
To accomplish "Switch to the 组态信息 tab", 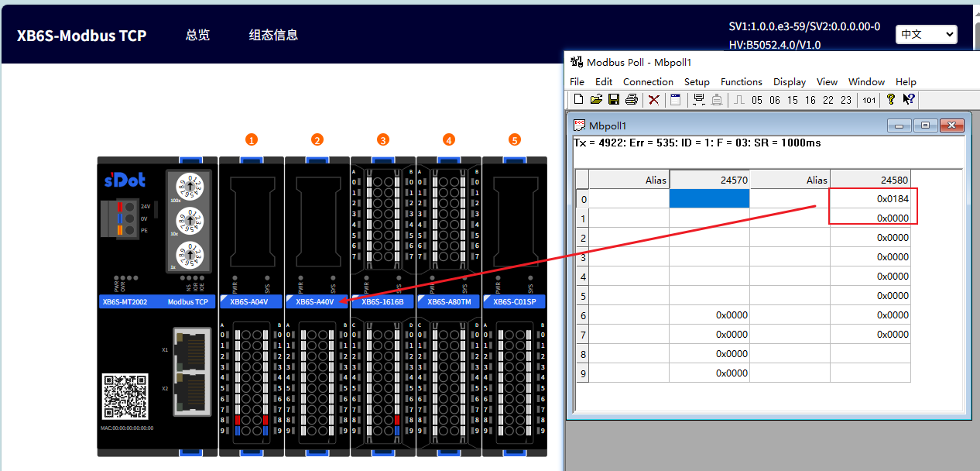I will pos(273,35).
